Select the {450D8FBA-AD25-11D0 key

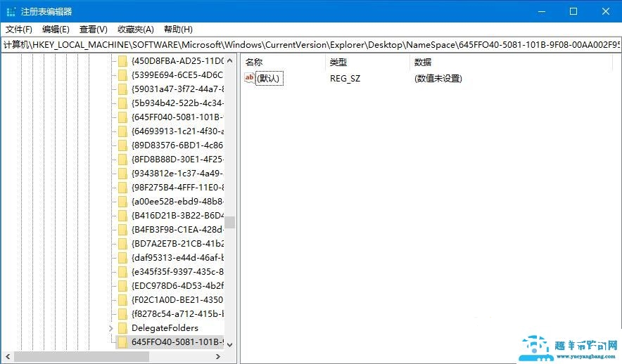click(177, 61)
